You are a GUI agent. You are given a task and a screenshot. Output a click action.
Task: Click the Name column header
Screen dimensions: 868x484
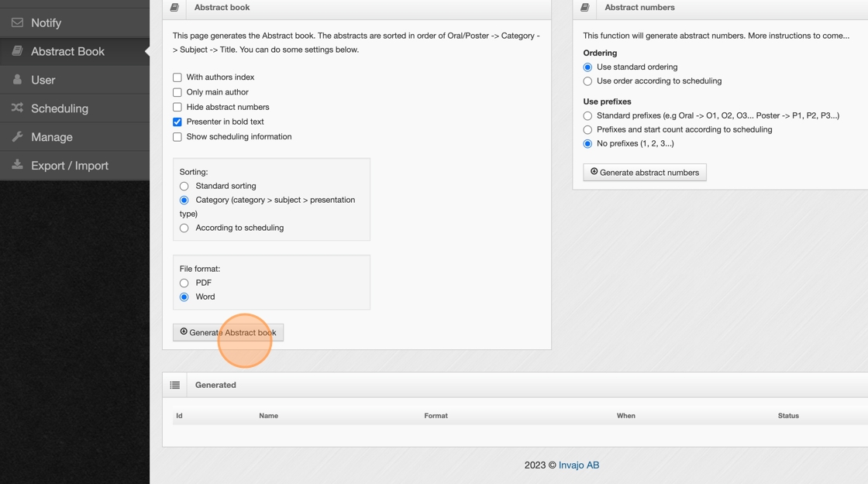point(268,416)
